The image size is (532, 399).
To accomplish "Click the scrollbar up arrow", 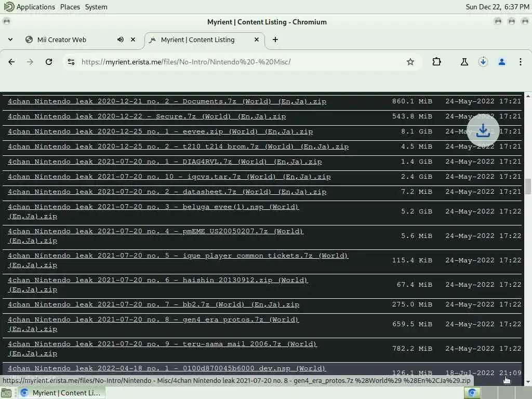I will pos(528,96).
